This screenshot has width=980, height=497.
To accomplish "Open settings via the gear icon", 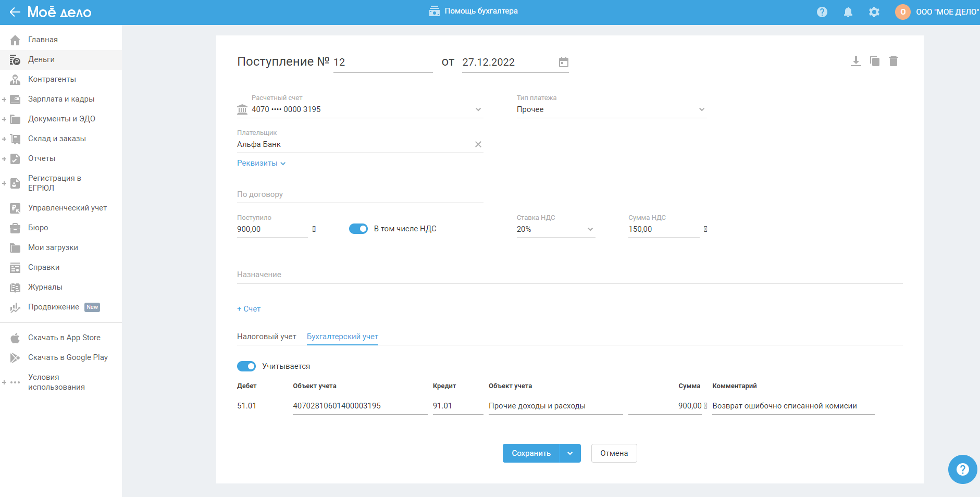I will tap(874, 12).
